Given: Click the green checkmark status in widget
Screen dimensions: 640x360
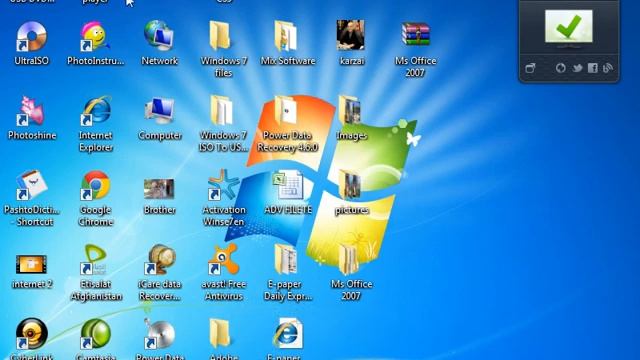Looking at the screenshot, I should [x=569, y=26].
